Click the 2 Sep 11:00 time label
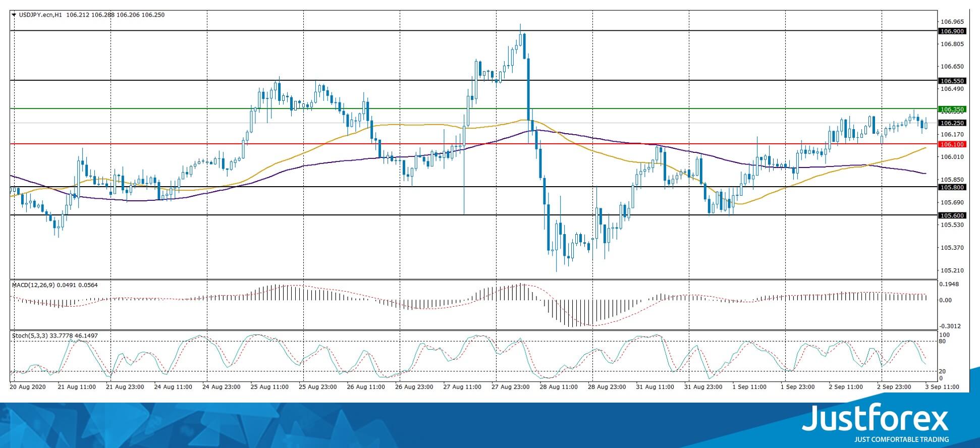This screenshot has width=980, height=448. point(846,387)
